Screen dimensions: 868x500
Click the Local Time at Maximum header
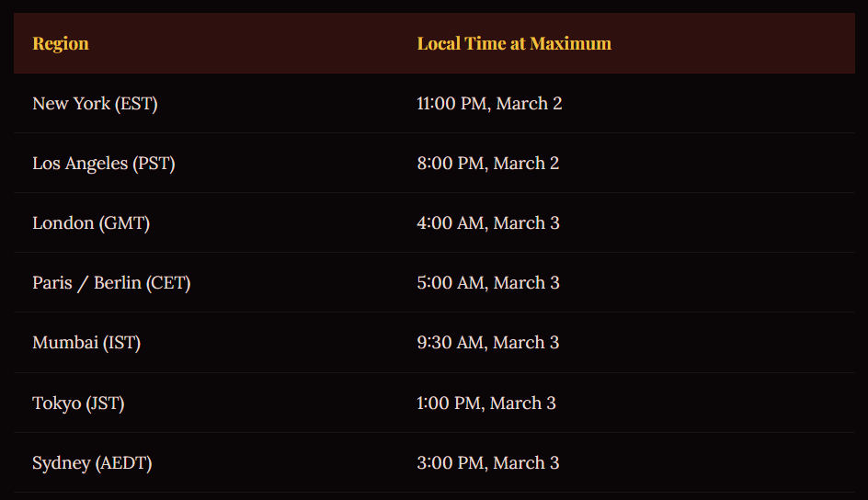pos(514,43)
